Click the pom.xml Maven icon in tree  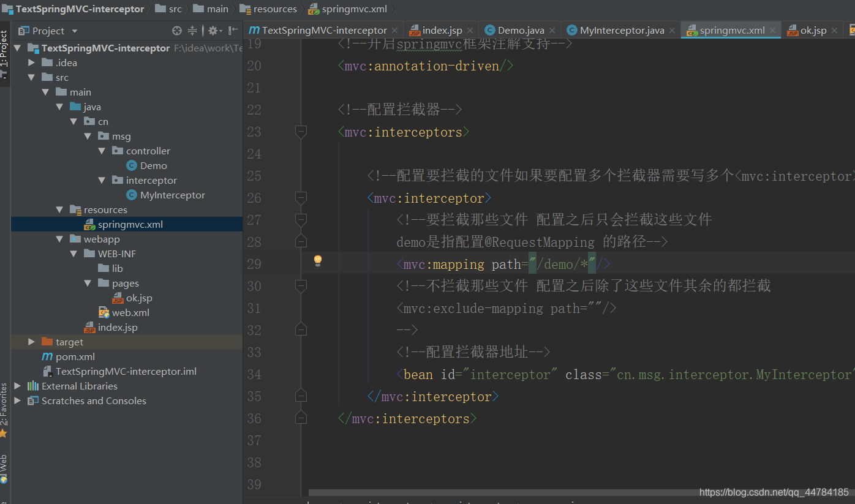click(x=47, y=356)
